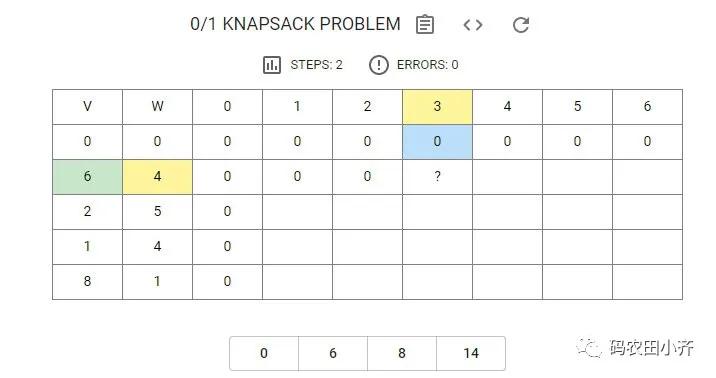This screenshot has width=716, height=378.
Task: Click the yellow column header 3
Action: [x=437, y=106]
